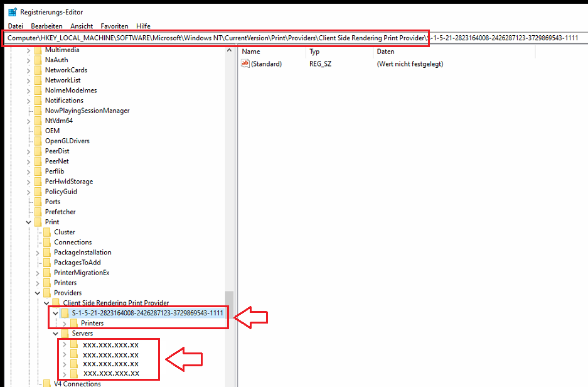
Task: Select the NaAuth folder icon
Action: (38, 60)
